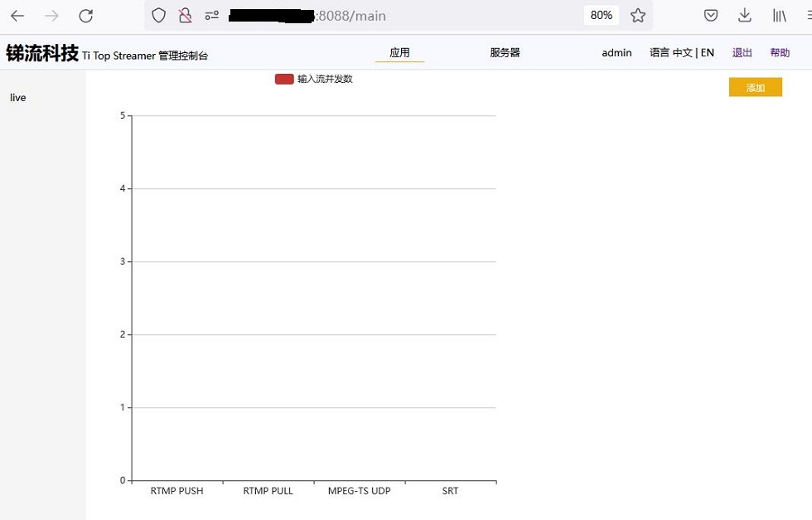The width and height of the screenshot is (812, 520).
Task: Click the RTMP PUSH axis label
Action: (176, 490)
